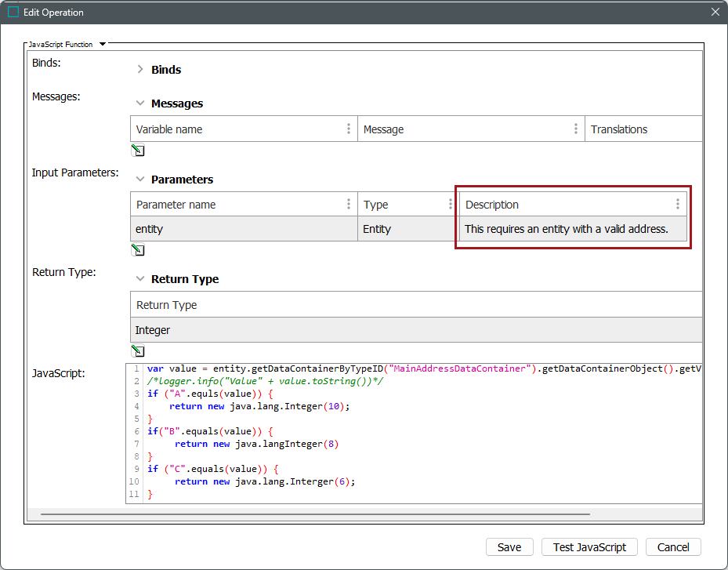Open the Description column options menu

[x=678, y=205]
